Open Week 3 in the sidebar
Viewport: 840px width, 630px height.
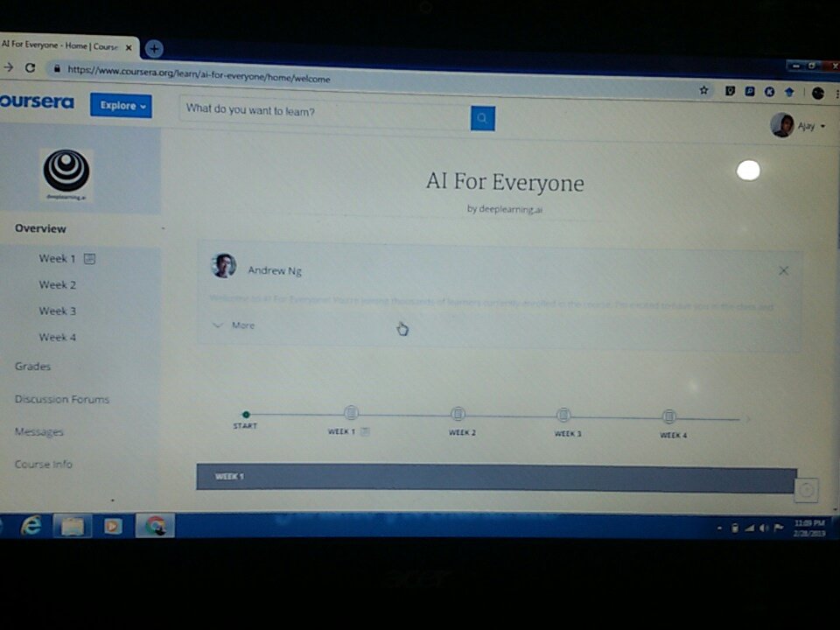tap(58, 311)
